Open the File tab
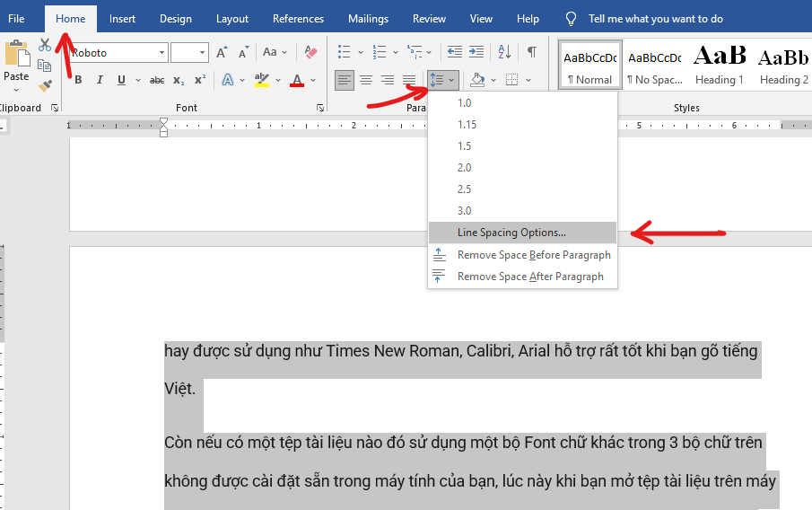This screenshot has width=812, height=510. (16, 19)
